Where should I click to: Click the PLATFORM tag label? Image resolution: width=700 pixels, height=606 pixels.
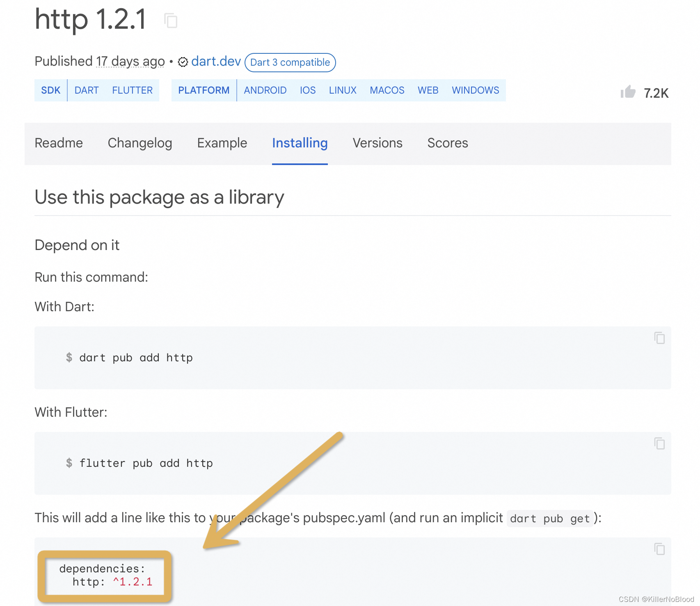pyautogui.click(x=204, y=90)
